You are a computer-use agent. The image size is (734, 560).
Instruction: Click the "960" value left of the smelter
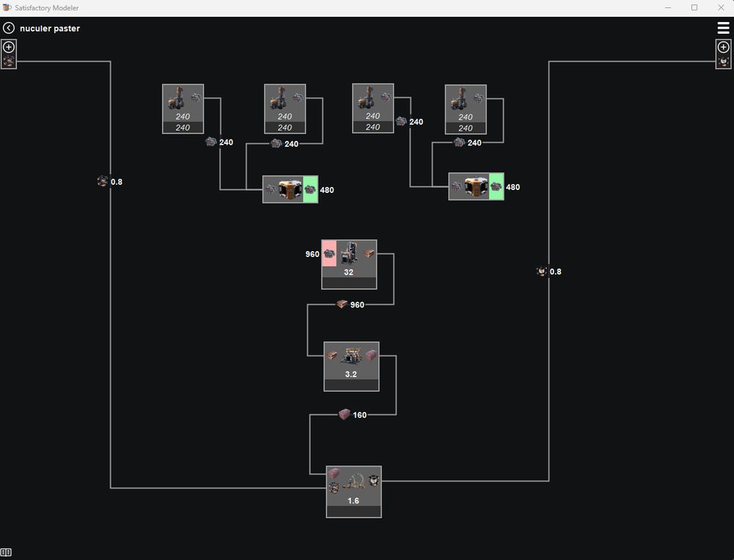click(x=312, y=254)
